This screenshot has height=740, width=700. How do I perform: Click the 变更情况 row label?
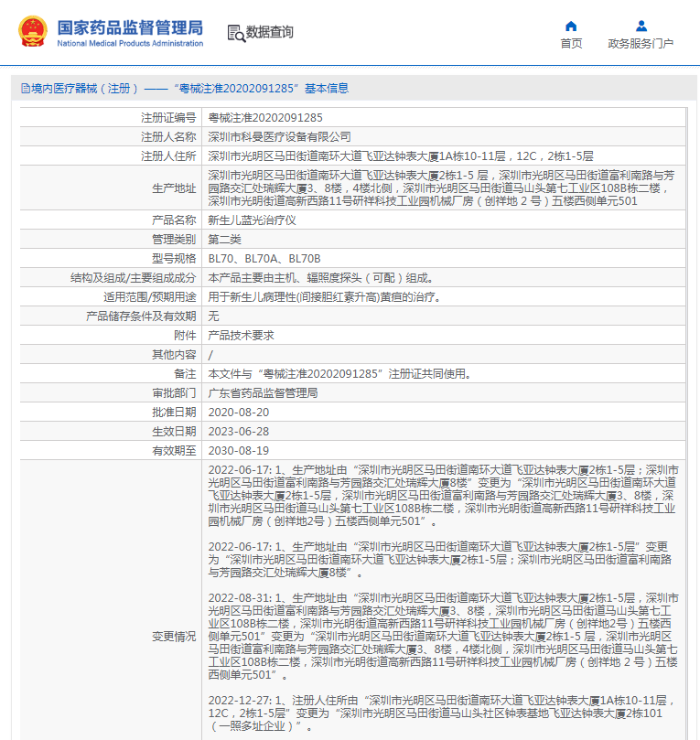coord(174,637)
